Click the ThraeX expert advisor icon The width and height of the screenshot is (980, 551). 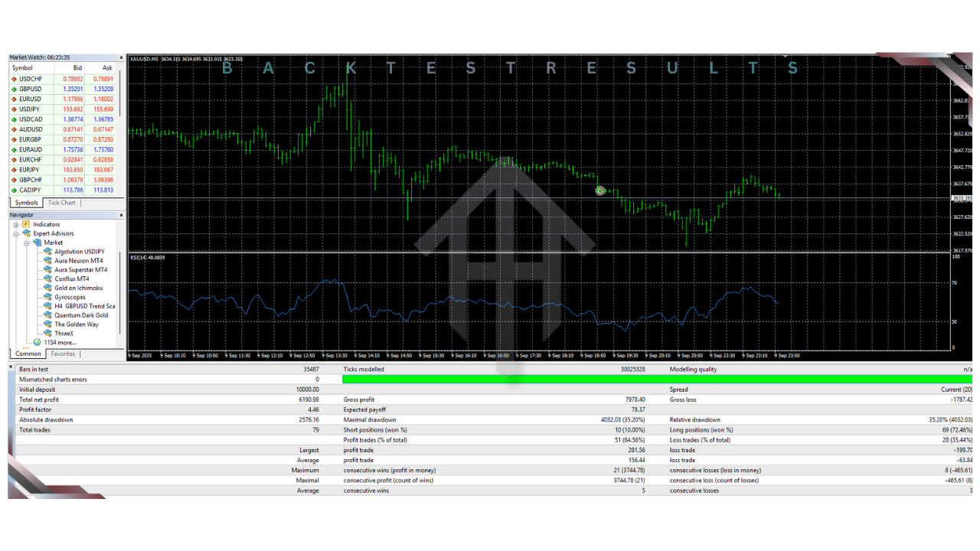click(x=47, y=334)
